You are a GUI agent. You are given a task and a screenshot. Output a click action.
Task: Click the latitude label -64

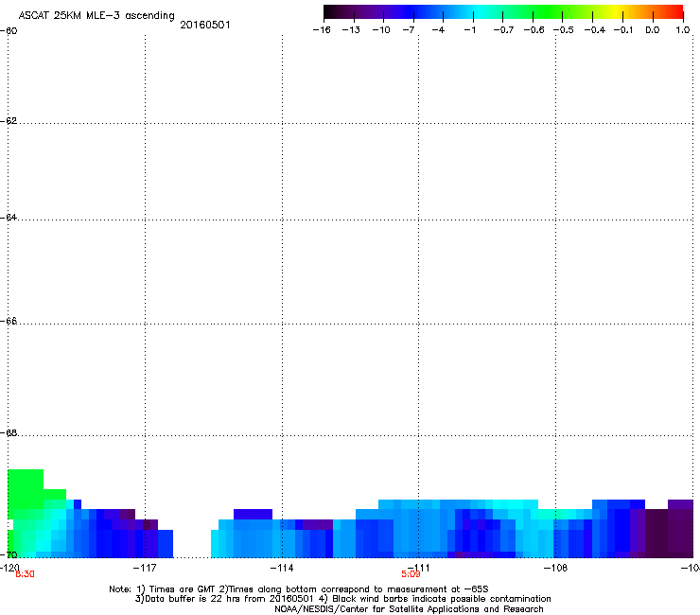(9, 218)
